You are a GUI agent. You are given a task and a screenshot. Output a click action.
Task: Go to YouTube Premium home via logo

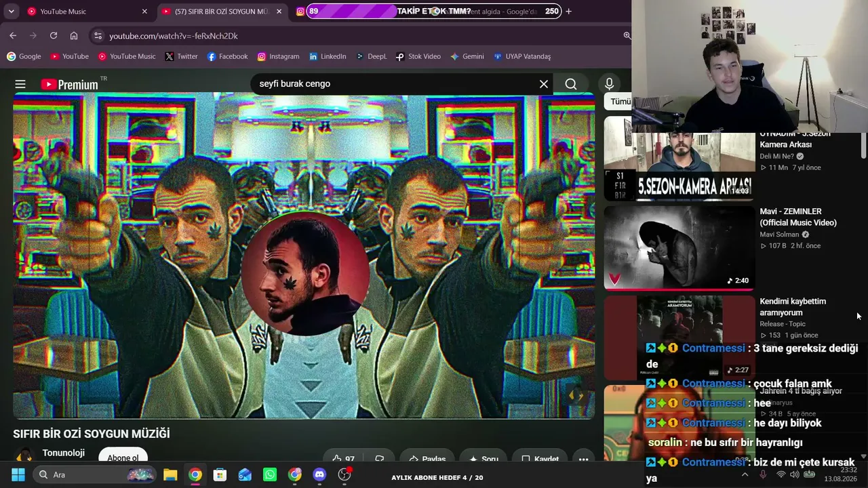coord(69,84)
